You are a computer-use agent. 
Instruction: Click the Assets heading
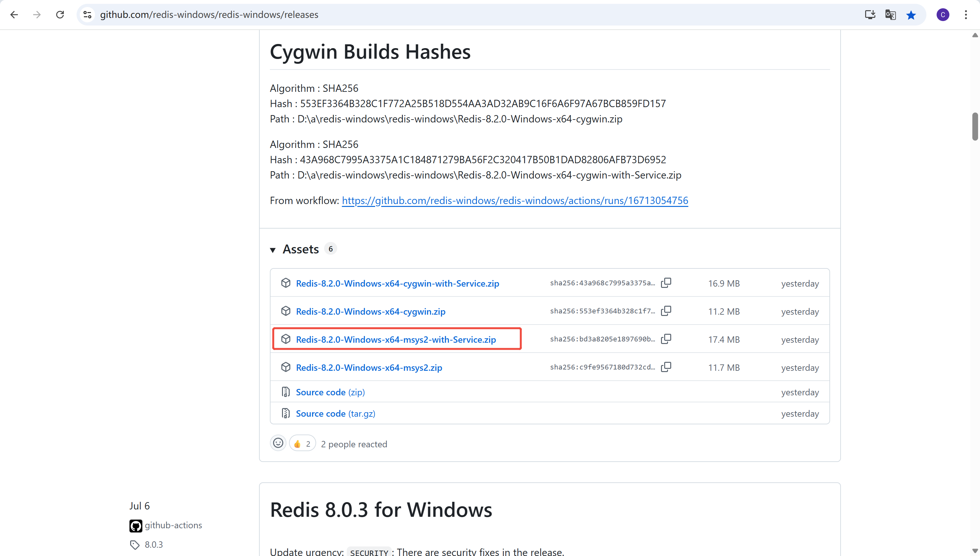pyautogui.click(x=301, y=249)
